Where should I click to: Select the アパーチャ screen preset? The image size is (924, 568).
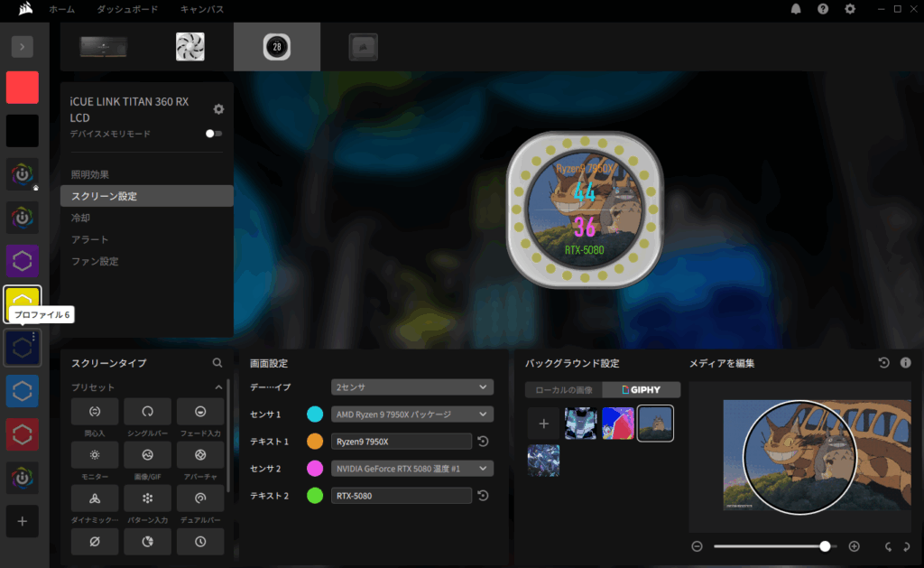point(200,455)
